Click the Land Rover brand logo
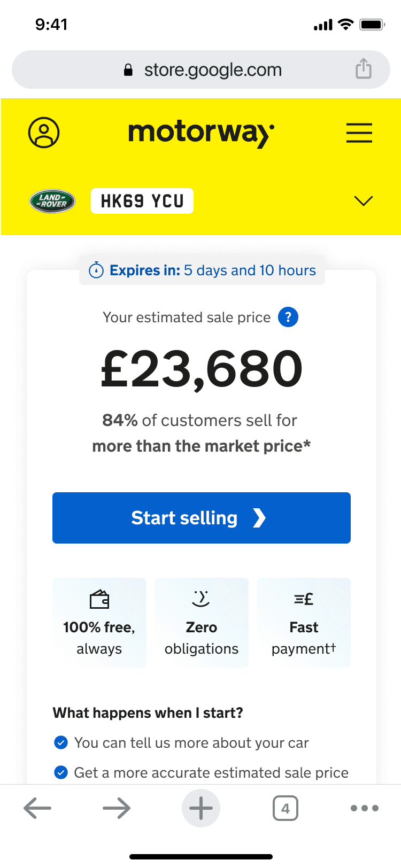The width and height of the screenshot is (401, 868). pyautogui.click(x=52, y=201)
